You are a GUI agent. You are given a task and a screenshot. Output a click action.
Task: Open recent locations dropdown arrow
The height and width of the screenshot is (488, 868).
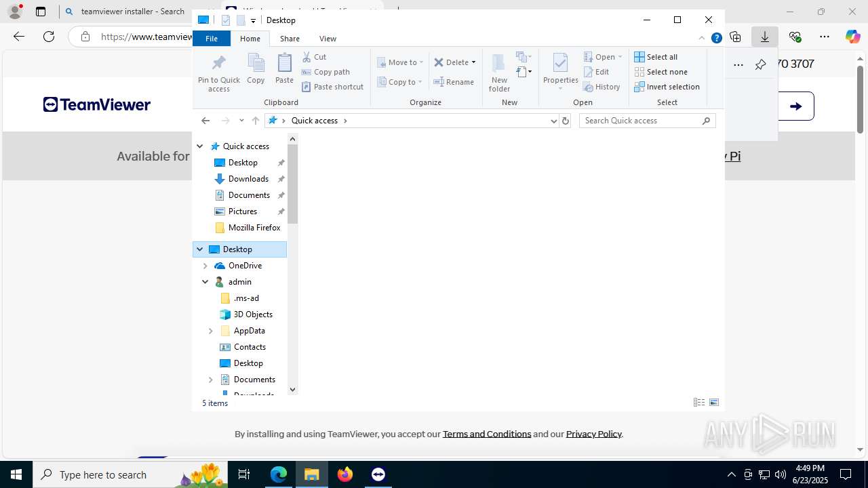tap(241, 121)
